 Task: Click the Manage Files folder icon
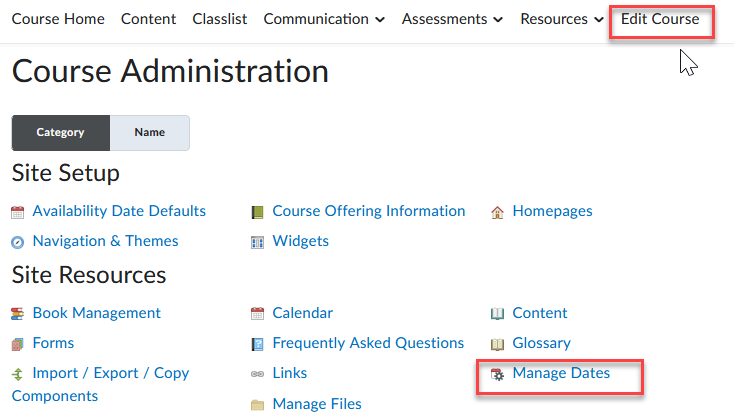pos(257,404)
